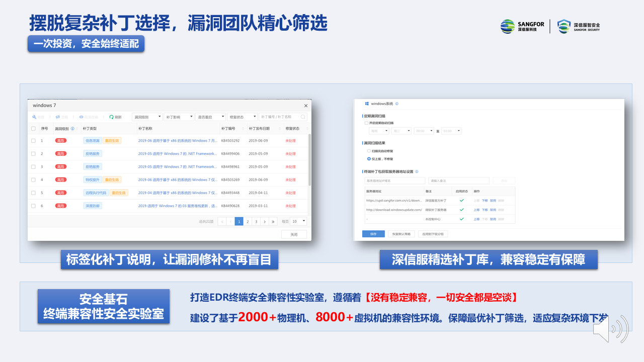The height and width of the screenshot is (362, 644).
Task: Click the 服务器地址IP/域名 input field
Action: coord(394,180)
